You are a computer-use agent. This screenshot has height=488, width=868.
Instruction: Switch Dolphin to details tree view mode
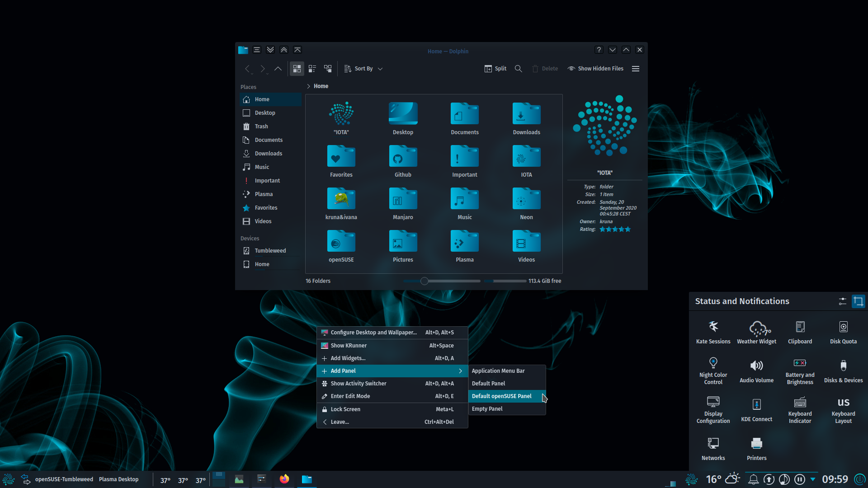click(328, 69)
